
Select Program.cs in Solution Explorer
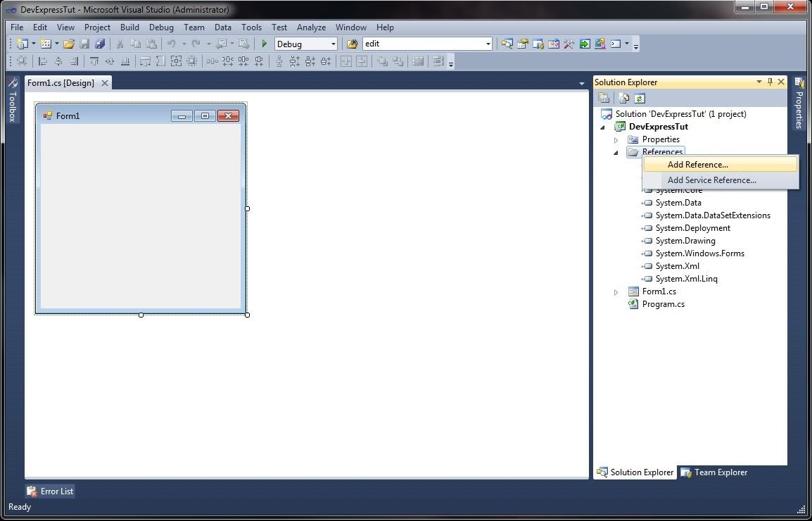click(x=663, y=304)
